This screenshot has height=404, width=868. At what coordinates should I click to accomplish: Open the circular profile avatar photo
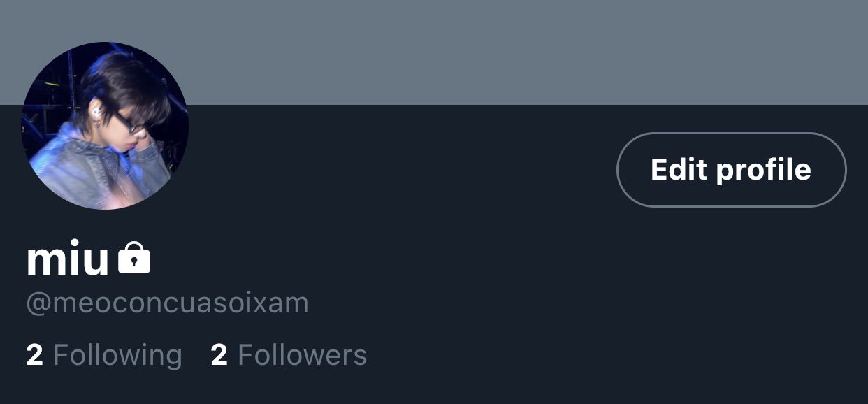[105, 126]
